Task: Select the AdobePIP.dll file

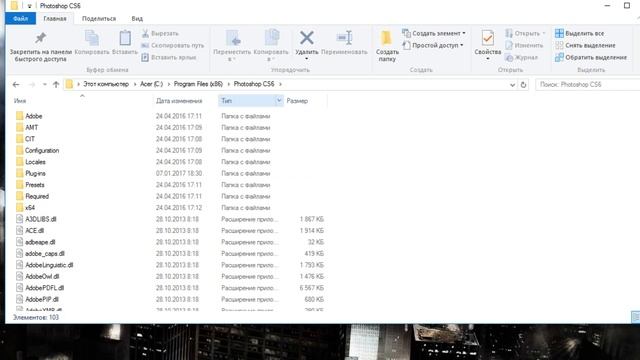Action: (42, 299)
